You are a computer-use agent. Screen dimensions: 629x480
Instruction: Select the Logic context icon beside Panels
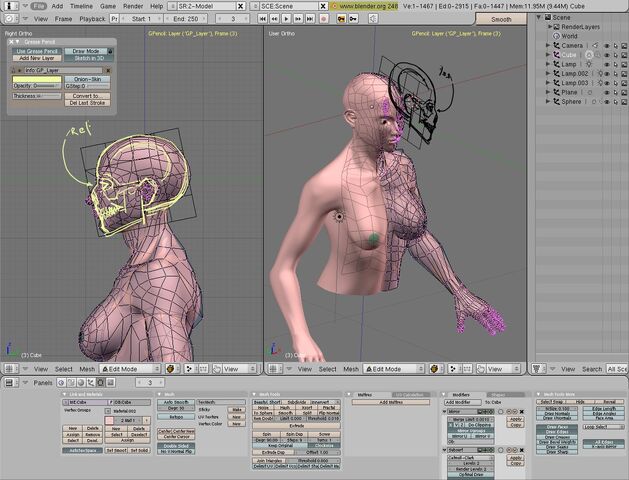pyautogui.click(x=61, y=383)
